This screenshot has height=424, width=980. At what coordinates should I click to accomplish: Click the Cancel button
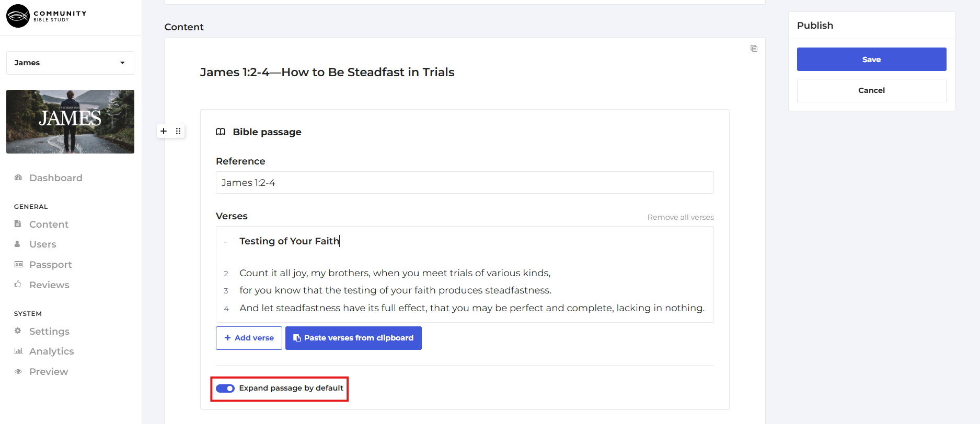871,90
